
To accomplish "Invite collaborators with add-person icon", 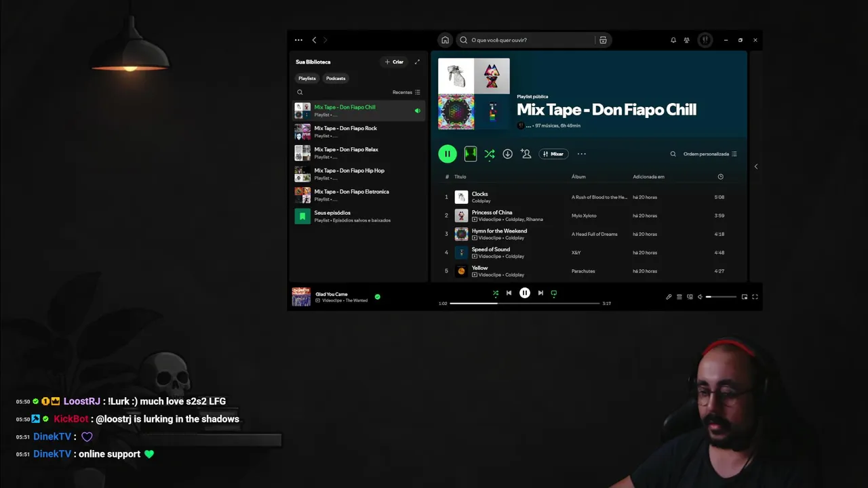I will [x=526, y=154].
